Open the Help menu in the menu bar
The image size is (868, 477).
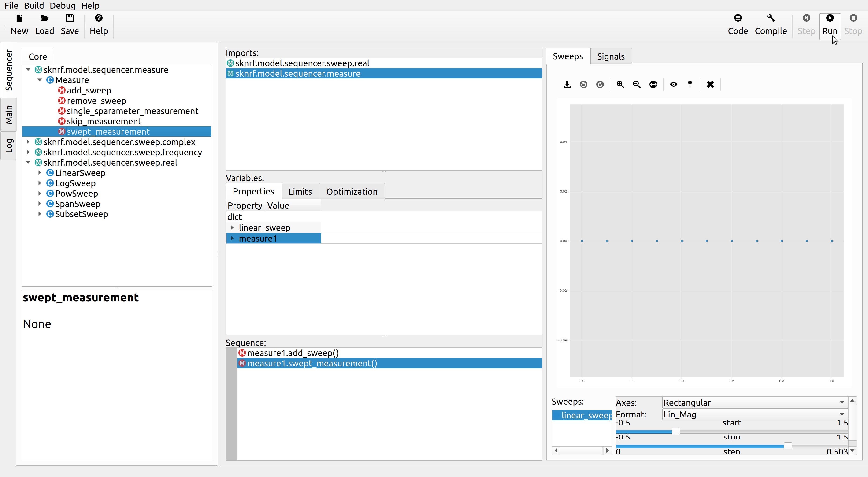tap(90, 5)
